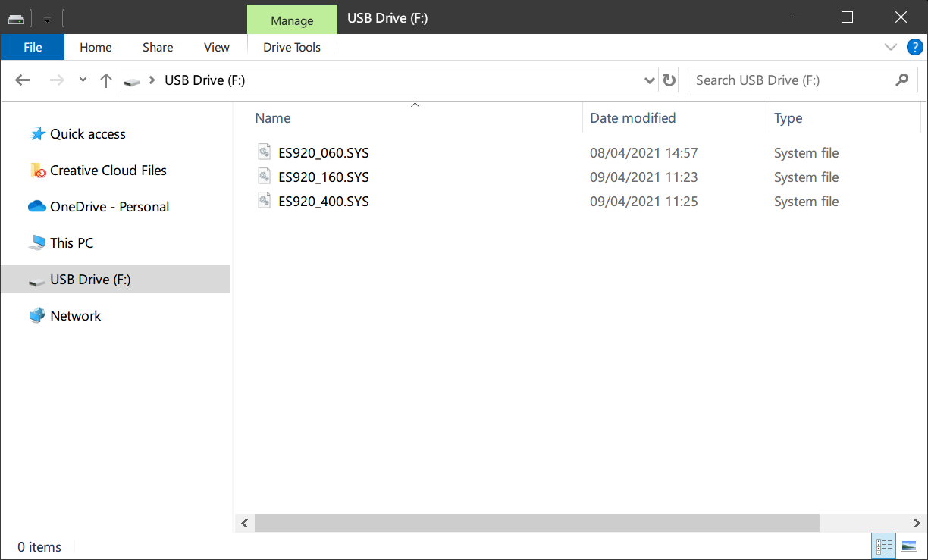
Task: Click the 0 items status text
Action: pos(39,547)
